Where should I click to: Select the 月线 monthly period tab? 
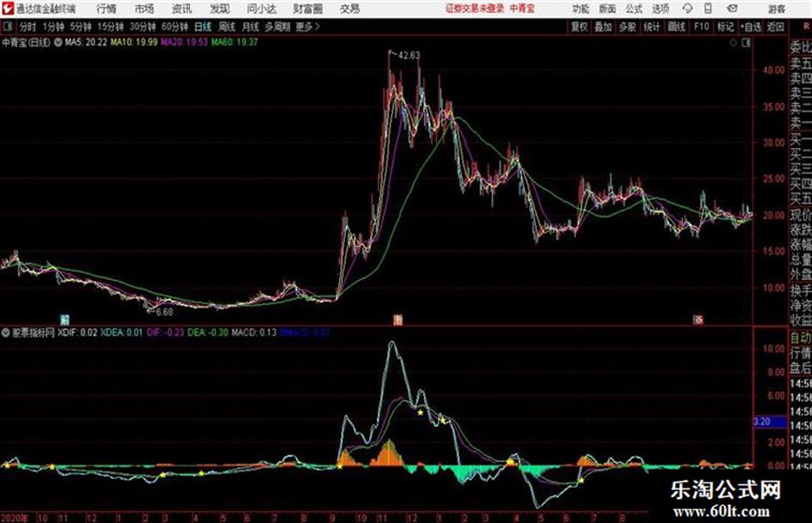coord(251,27)
